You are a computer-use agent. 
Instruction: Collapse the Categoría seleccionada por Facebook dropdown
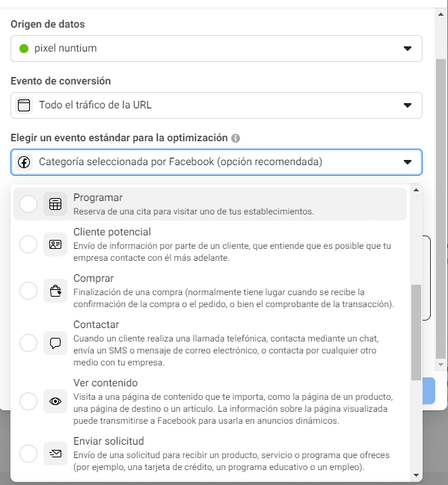pos(216,162)
